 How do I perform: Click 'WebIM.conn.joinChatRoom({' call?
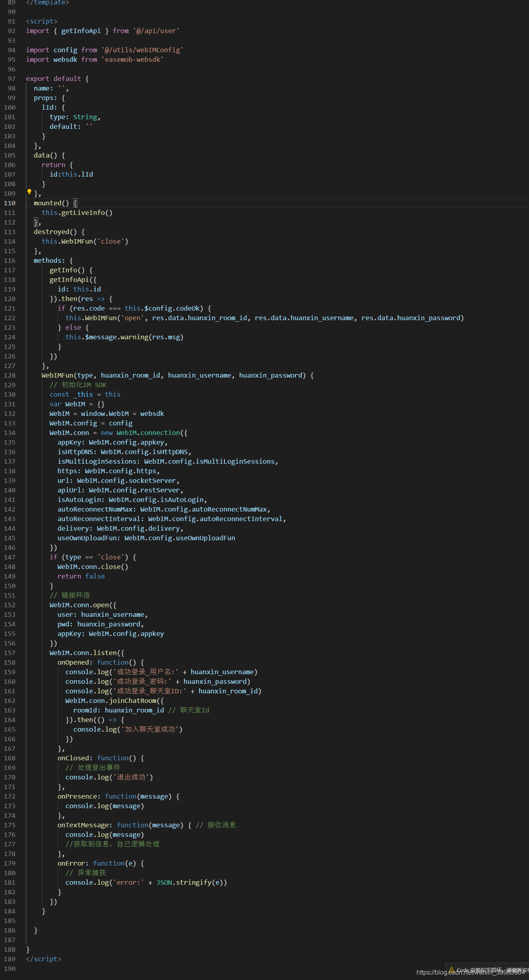[x=114, y=701]
